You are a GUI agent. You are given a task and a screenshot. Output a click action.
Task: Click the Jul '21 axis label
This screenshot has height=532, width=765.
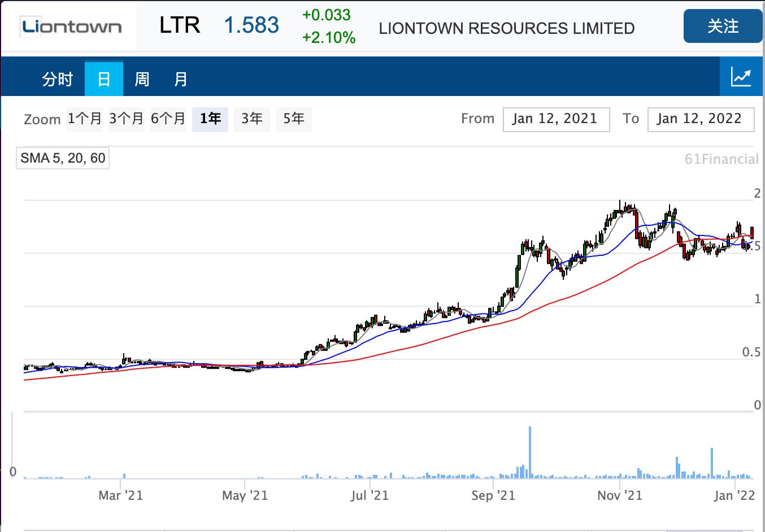coord(370,496)
